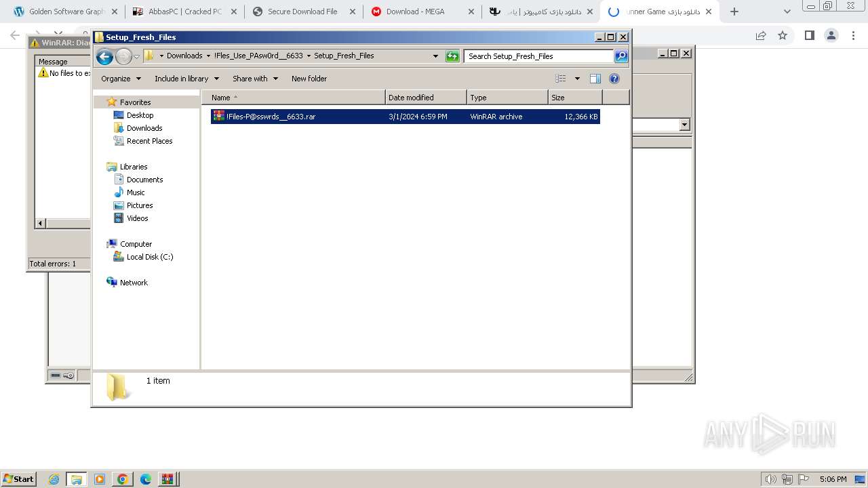Sort by Name column
Screen dimensions: 868x488
click(x=293, y=98)
